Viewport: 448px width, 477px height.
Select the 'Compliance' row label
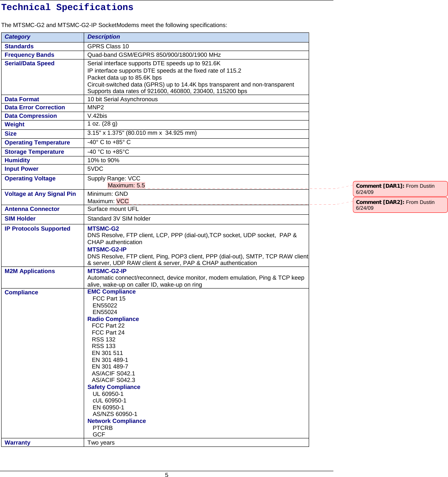coord(21,292)
